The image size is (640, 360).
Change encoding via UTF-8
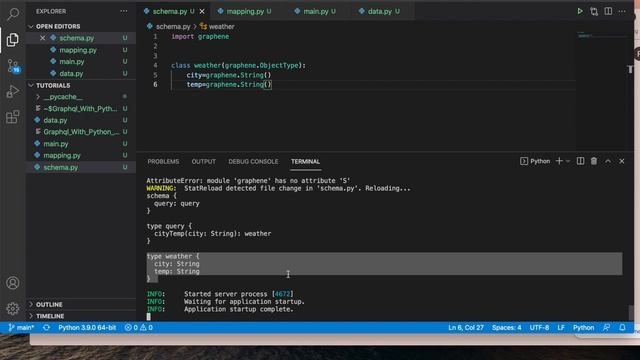tap(539, 328)
